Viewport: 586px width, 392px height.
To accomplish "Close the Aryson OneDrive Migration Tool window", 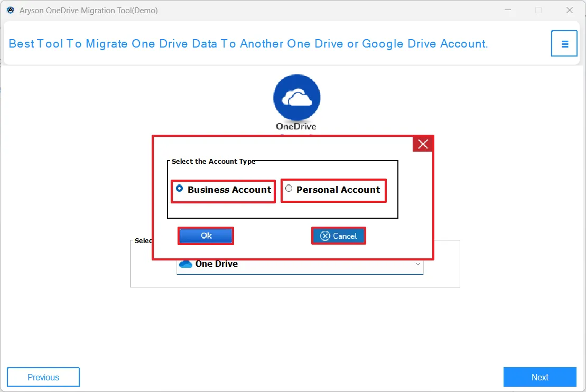I will 569,11.
